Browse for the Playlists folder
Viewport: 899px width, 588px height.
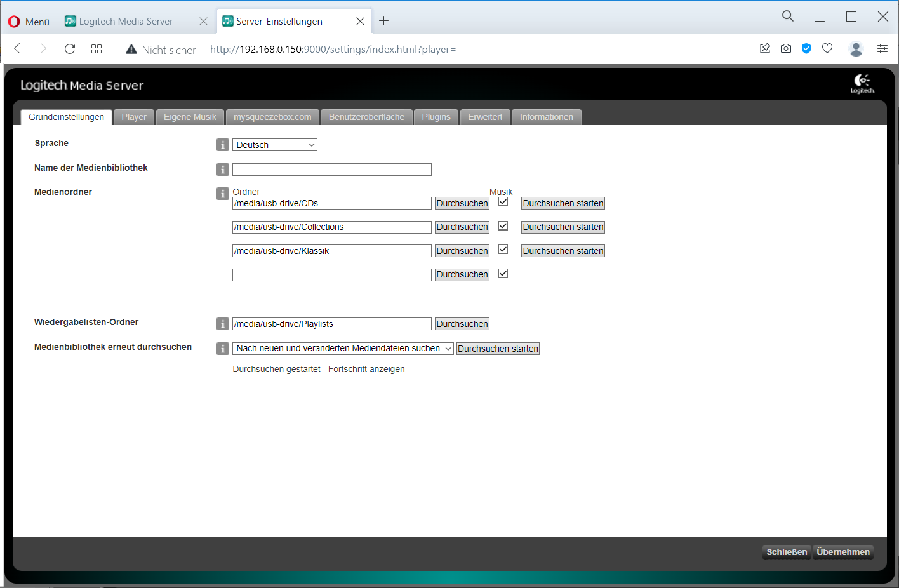(462, 324)
